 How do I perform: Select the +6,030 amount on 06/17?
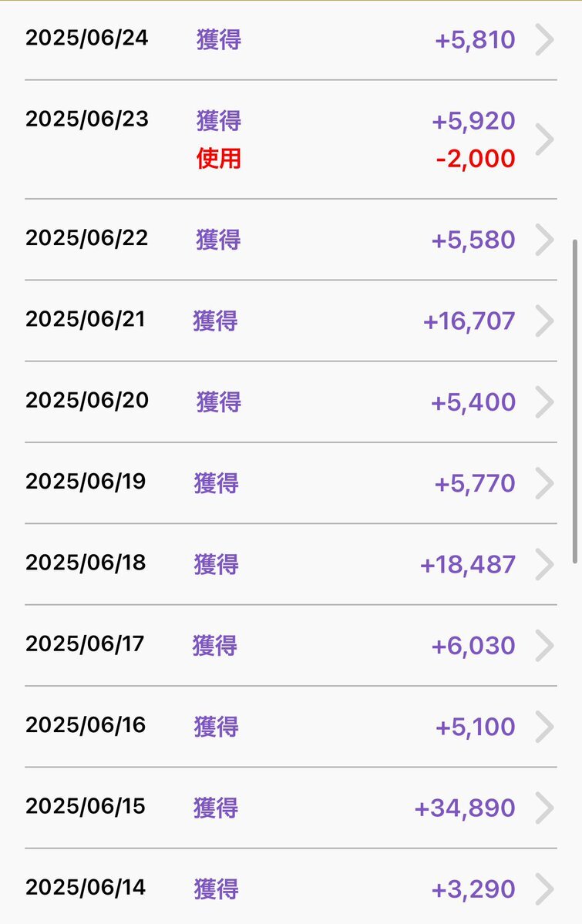473,646
